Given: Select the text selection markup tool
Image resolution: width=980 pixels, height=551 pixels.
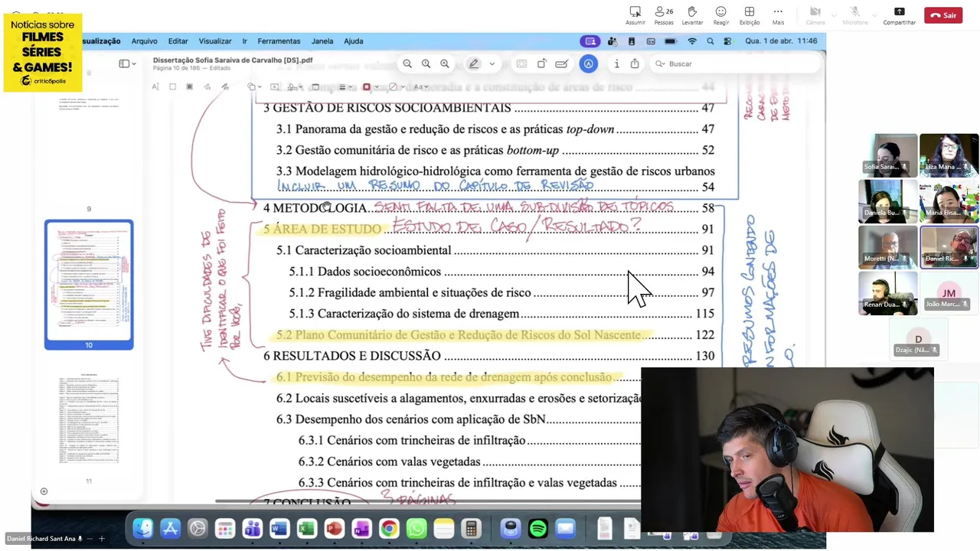Looking at the screenshot, I should point(155,86).
